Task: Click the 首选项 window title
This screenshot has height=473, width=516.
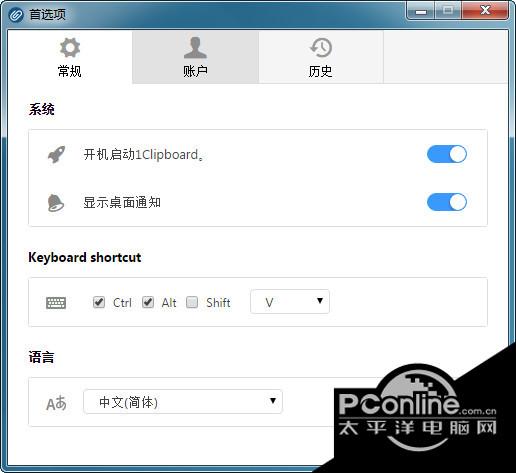Action: point(48,15)
